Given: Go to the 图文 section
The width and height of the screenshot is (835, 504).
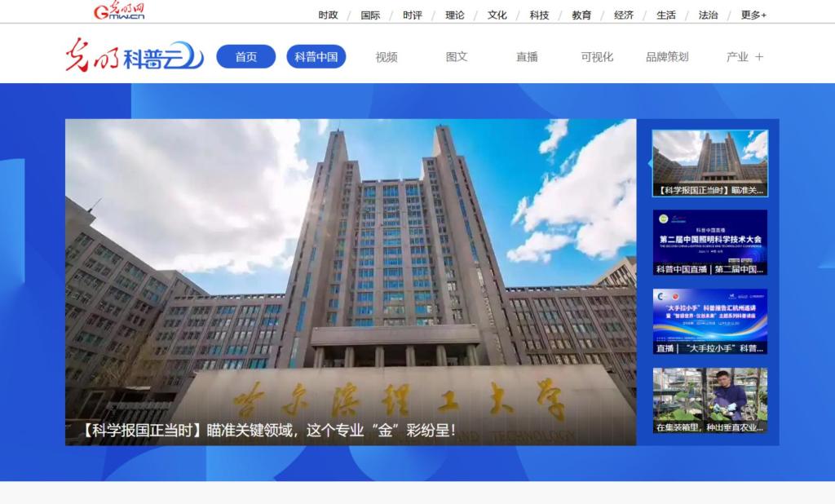Looking at the screenshot, I should [457, 57].
